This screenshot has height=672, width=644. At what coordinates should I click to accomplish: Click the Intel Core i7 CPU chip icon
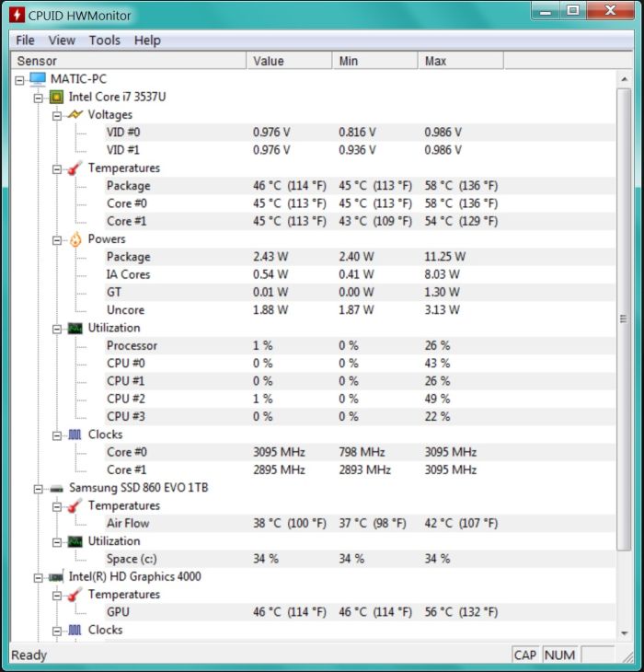(x=56, y=97)
